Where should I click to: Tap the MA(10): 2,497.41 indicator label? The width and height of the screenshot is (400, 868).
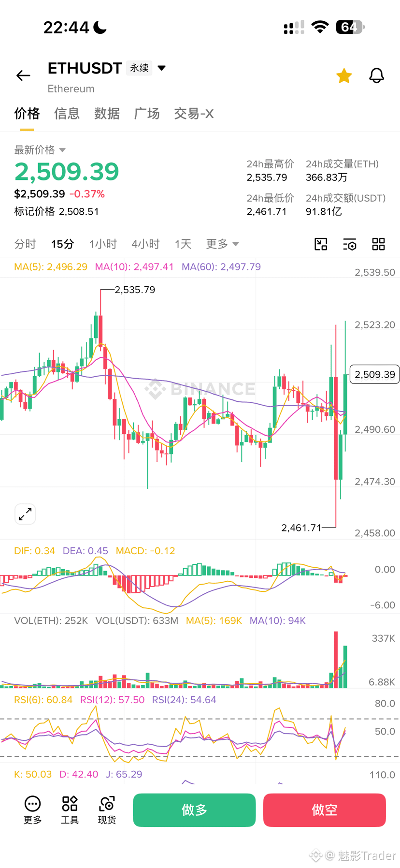134,267
